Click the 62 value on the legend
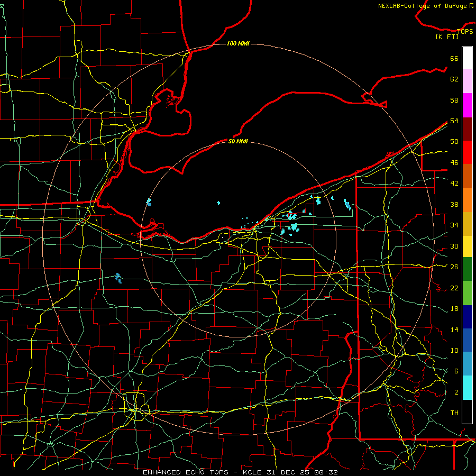Viewport: 476px width, 476px height. click(454, 79)
